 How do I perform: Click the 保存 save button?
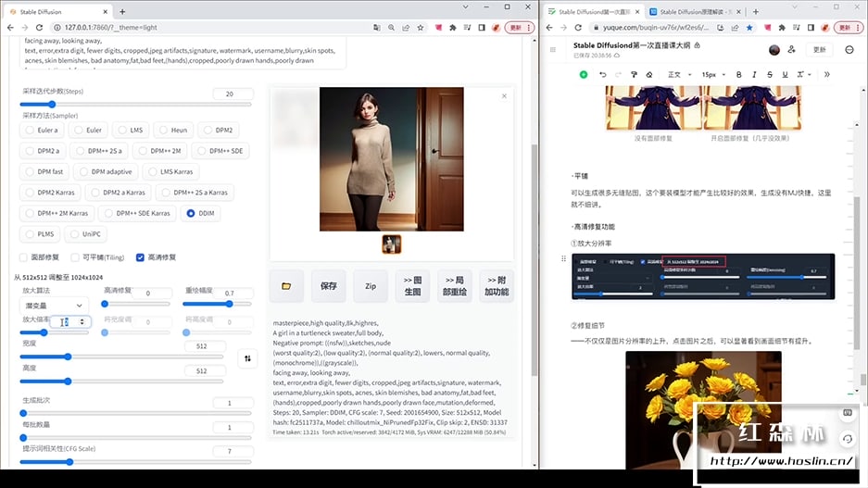tap(328, 286)
